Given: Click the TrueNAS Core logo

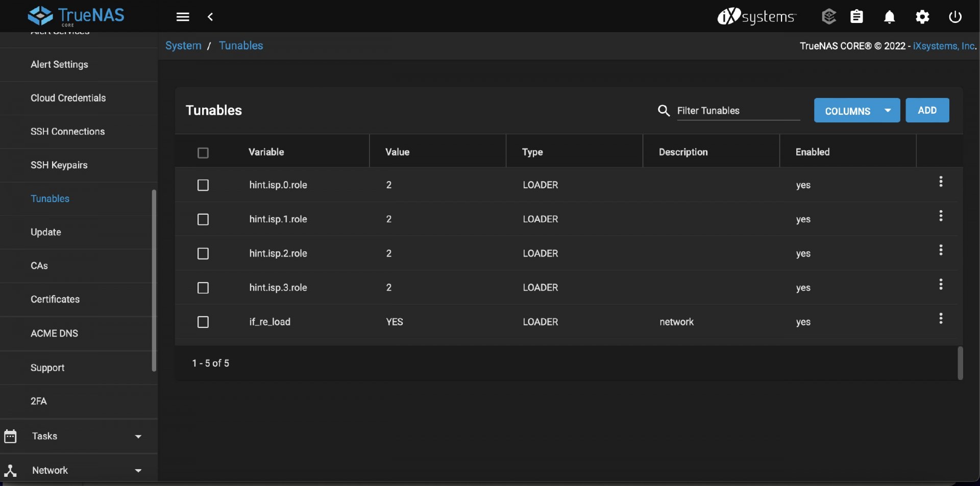Looking at the screenshot, I should 76,16.
